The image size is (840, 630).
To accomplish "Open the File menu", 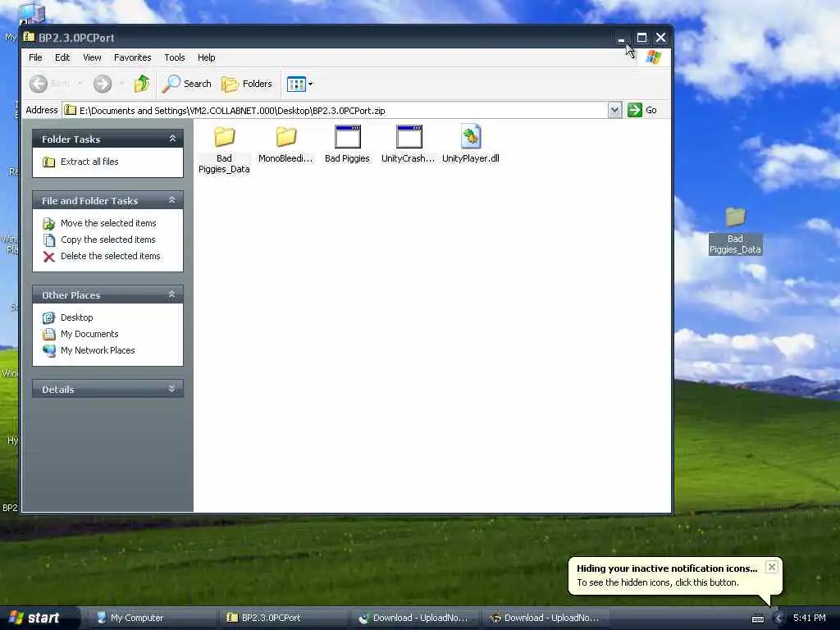I will 35,57.
